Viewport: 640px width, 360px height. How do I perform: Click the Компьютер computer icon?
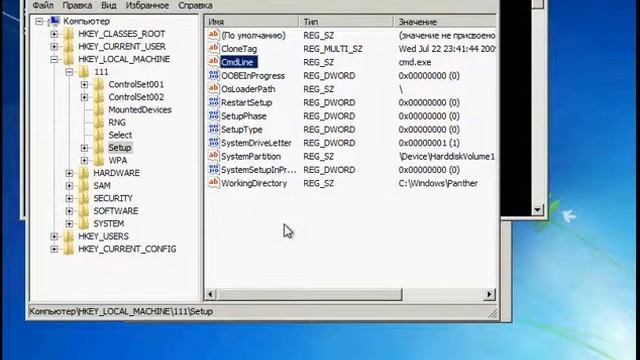pyautogui.click(x=55, y=21)
